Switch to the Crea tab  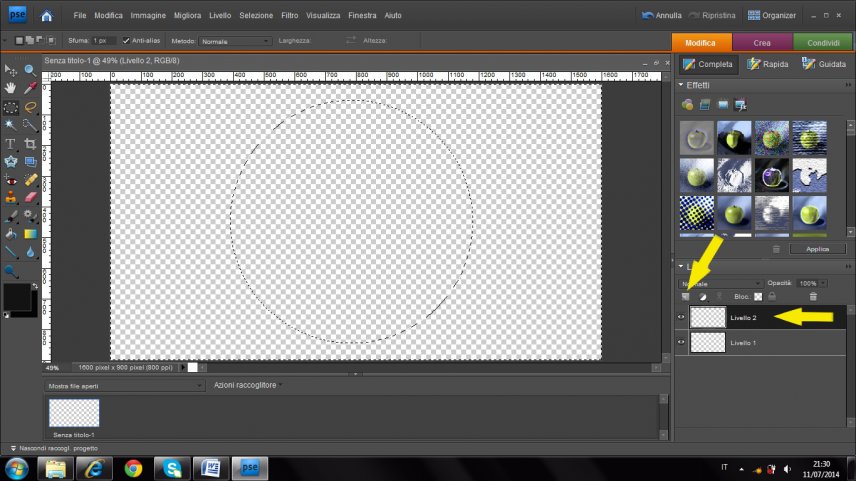[762, 42]
